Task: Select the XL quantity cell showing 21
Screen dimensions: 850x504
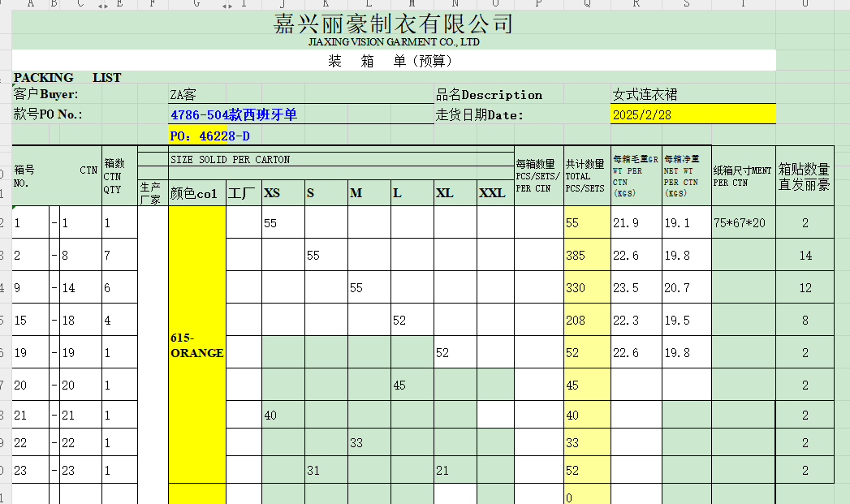Action: pyautogui.click(x=442, y=471)
